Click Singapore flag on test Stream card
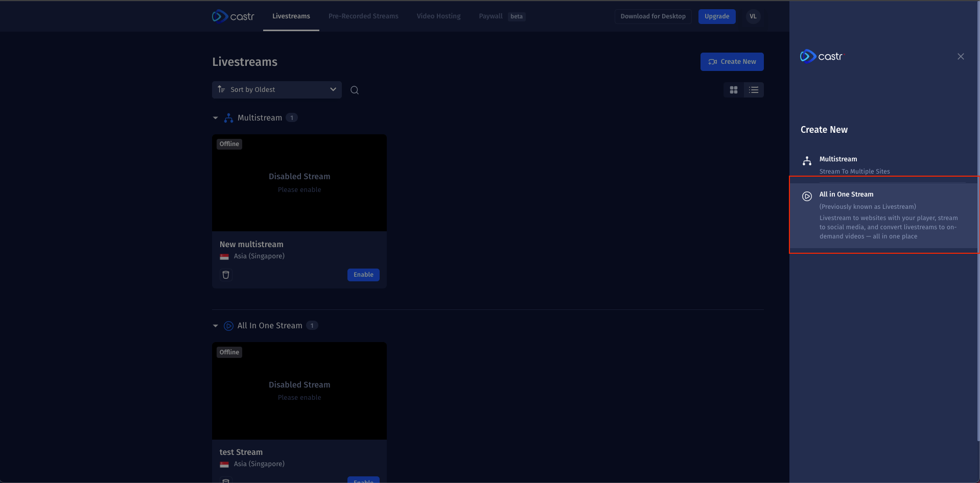980x483 pixels. pos(224,465)
